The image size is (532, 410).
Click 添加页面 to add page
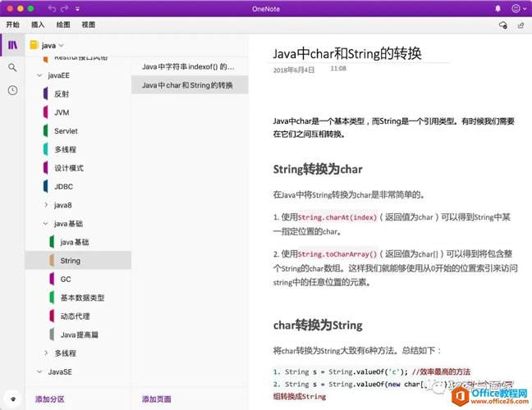coord(157,399)
